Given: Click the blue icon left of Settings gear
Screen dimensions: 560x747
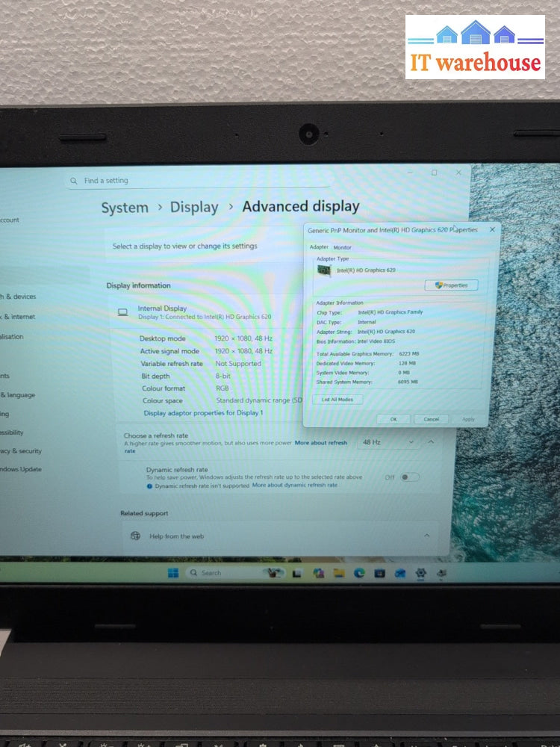Looking at the screenshot, I should 400,573.
